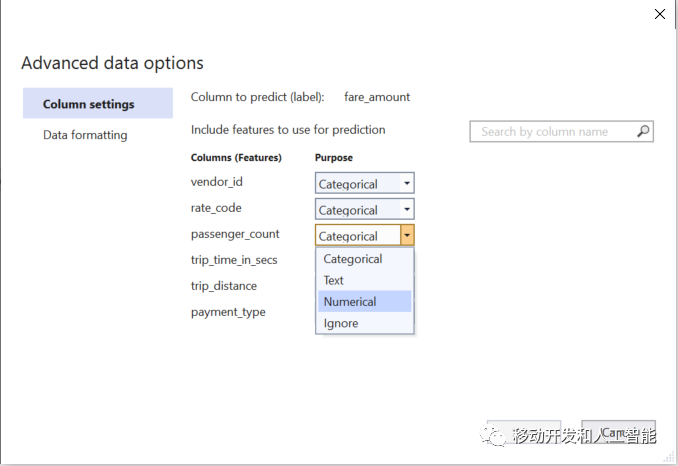The width and height of the screenshot is (678, 466).
Task: Collapse the passenger_count purpose dropdown
Action: [x=407, y=235]
